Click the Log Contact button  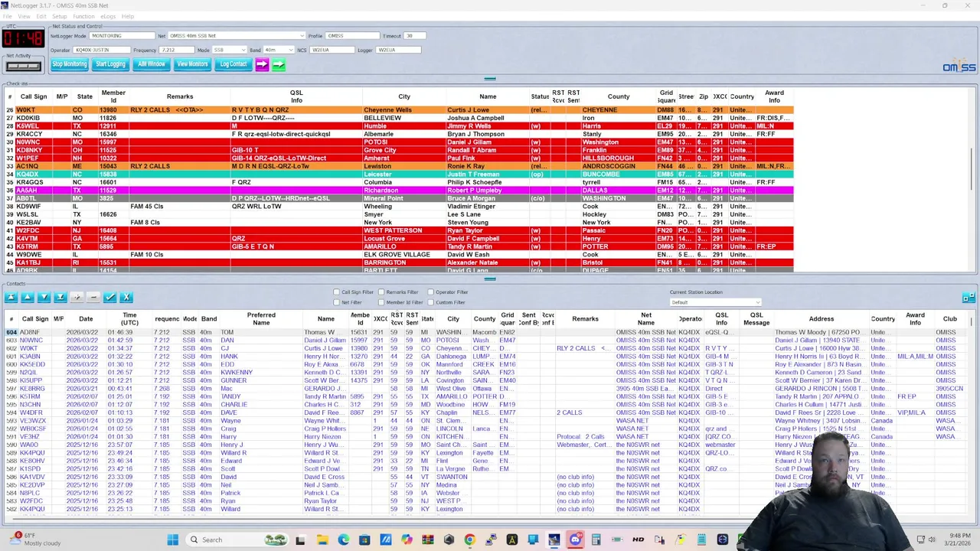tap(234, 64)
